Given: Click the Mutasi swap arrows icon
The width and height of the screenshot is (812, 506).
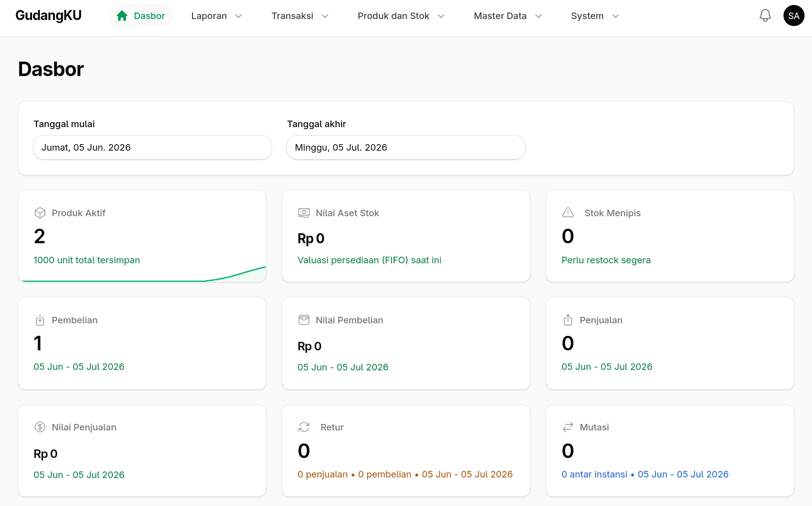Looking at the screenshot, I should [x=568, y=427].
